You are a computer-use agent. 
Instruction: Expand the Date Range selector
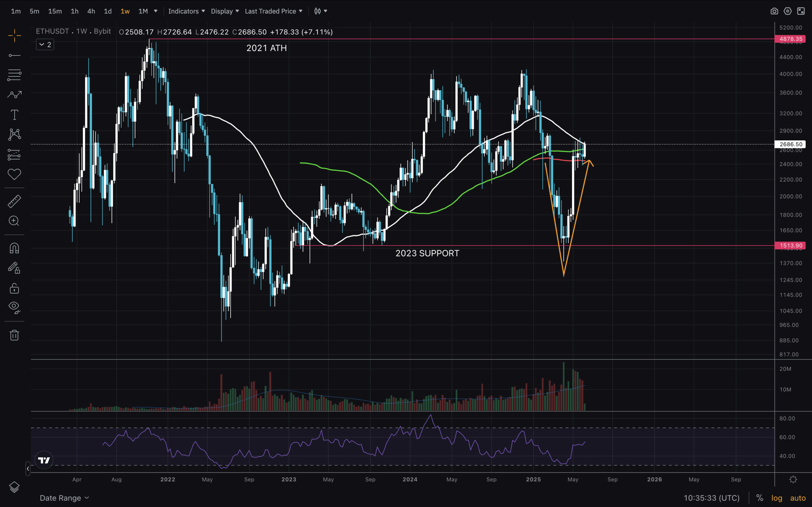64,498
